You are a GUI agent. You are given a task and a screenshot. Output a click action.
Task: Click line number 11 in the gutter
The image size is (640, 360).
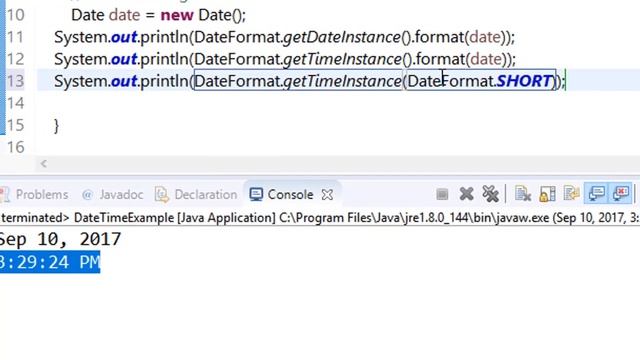16,37
